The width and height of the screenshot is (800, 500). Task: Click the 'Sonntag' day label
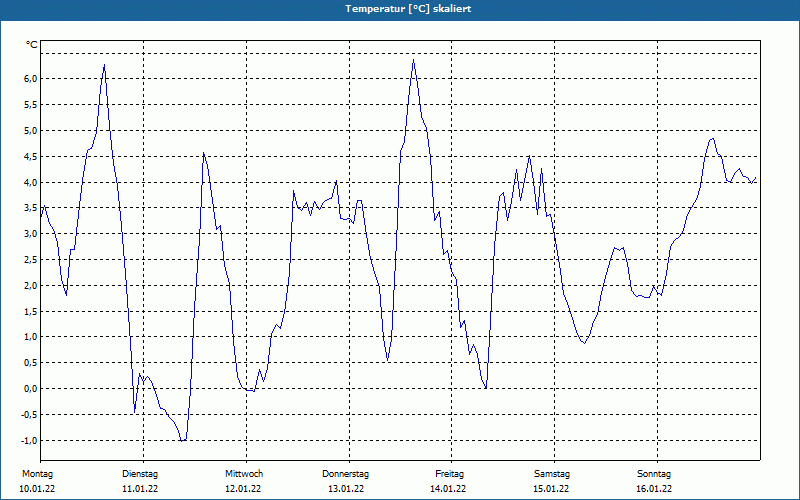point(654,474)
